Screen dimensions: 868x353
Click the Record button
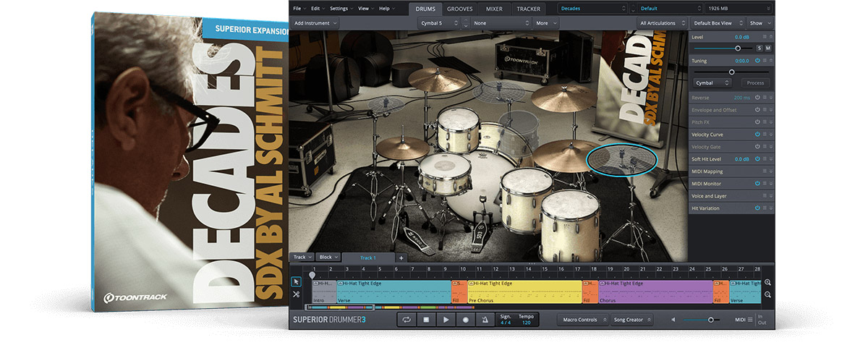pos(466,320)
